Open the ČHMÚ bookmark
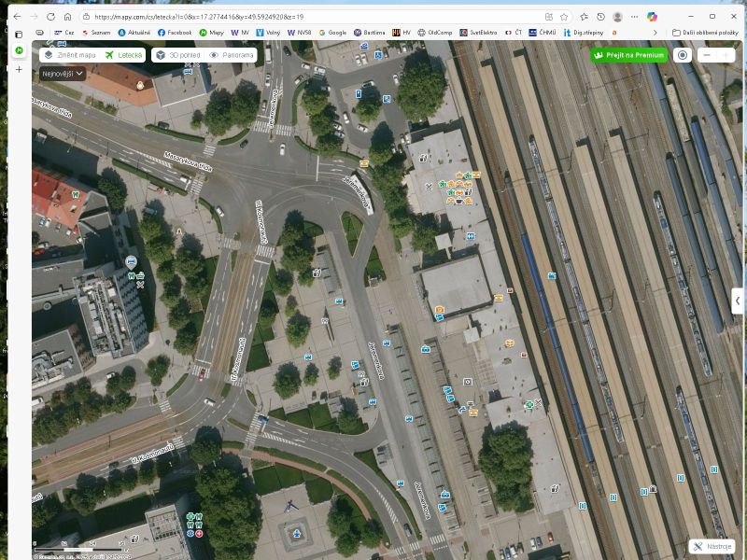Image resolution: width=747 pixels, height=560 pixels. [x=542, y=33]
